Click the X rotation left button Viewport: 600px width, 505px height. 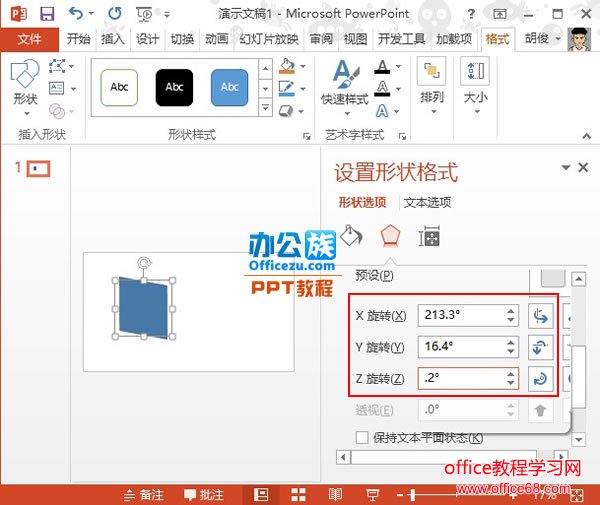coord(540,316)
